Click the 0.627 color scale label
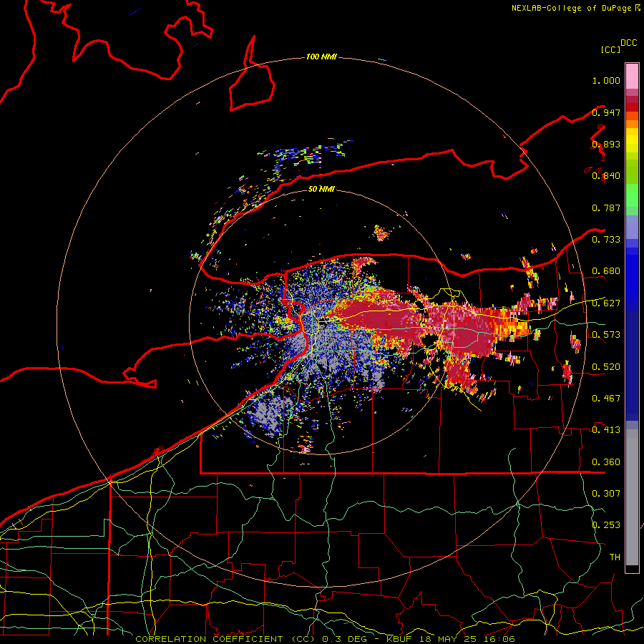The width and height of the screenshot is (644, 644). click(x=606, y=303)
